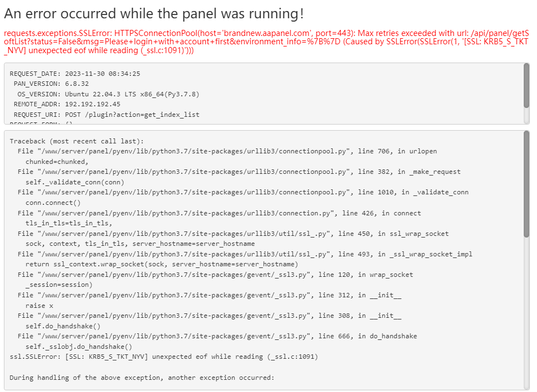The width and height of the screenshot is (537, 392).
Task: Click the "During handling of the above exception" line
Action: pos(142,378)
